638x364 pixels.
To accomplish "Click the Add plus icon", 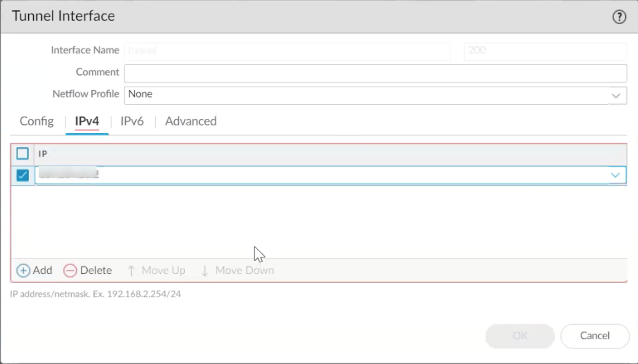I will [x=23, y=271].
